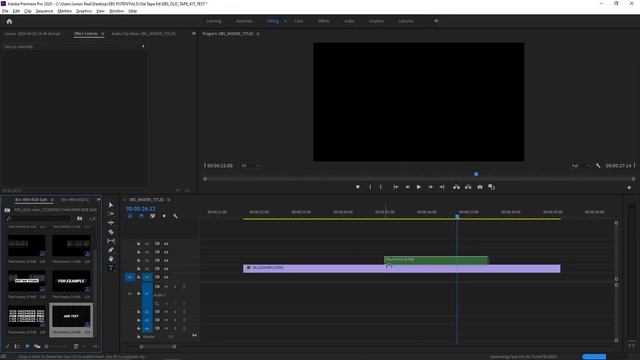Image resolution: width=640 pixels, height=360 pixels.
Task: Open the Clip menu
Action: tap(28, 11)
